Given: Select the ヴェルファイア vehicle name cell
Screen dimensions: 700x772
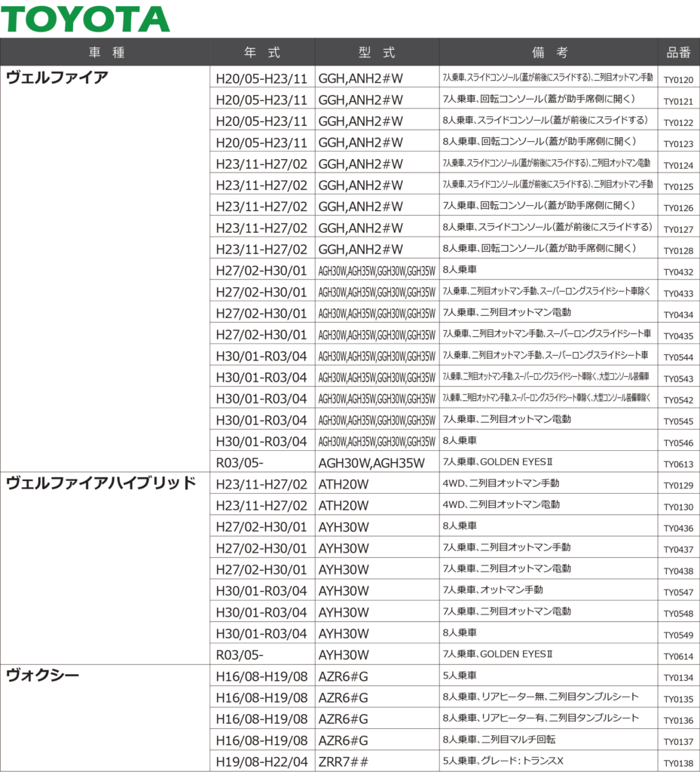Looking at the screenshot, I should pos(57,77).
